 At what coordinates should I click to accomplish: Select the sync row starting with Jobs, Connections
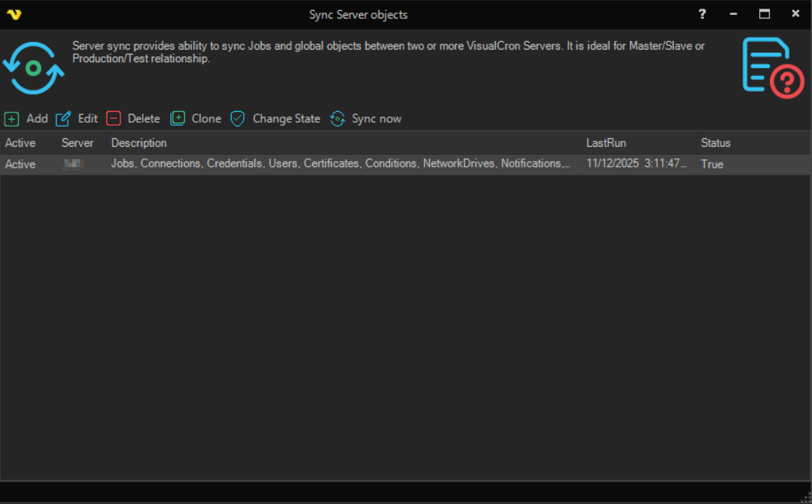coord(340,164)
